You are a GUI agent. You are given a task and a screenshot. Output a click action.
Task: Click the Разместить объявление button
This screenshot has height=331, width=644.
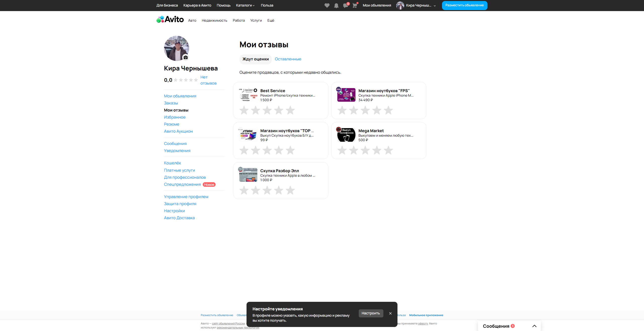coord(464,5)
